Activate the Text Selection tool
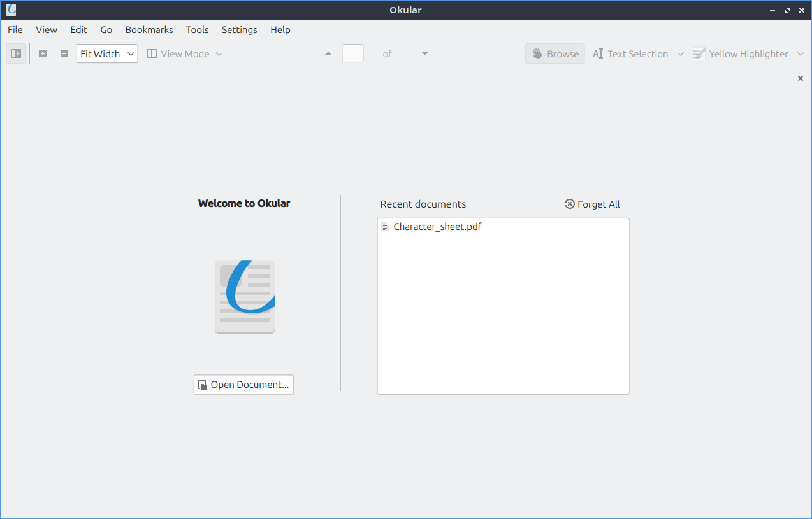The image size is (812, 519). point(630,54)
